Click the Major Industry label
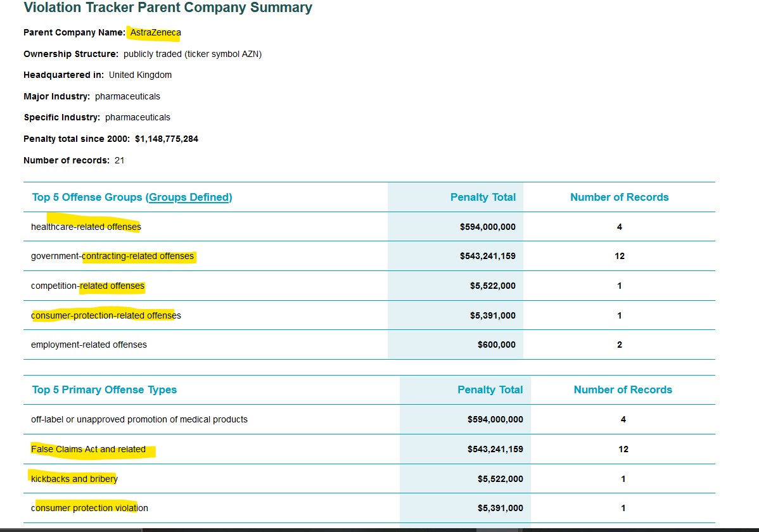 click(57, 96)
